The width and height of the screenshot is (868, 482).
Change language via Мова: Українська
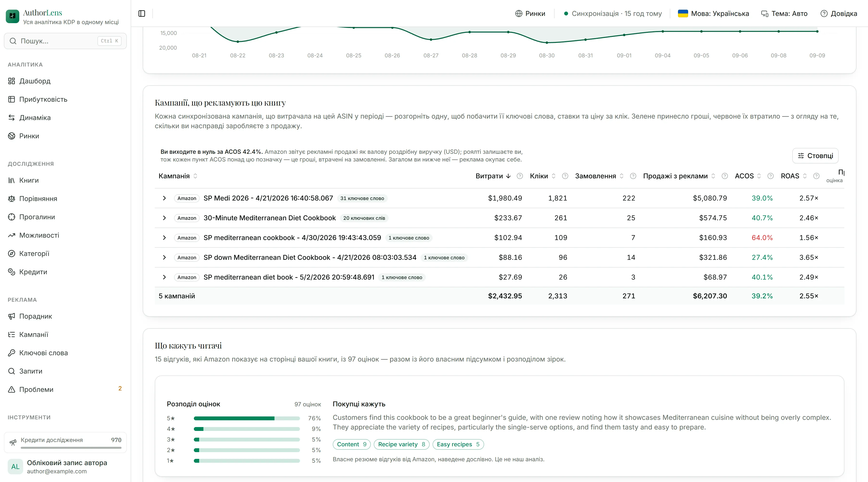point(713,13)
